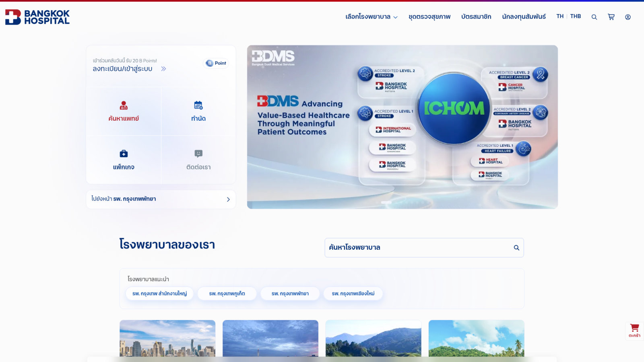Select รพ. กรุงเทพ สำนักงานใหญ่ chip
The image size is (644, 362).
pos(160,294)
